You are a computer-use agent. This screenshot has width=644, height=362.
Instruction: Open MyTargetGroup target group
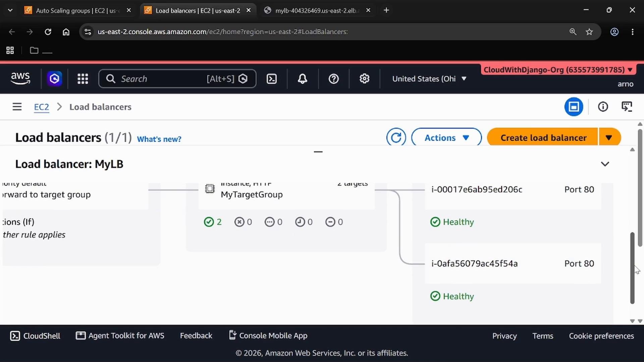252,194
